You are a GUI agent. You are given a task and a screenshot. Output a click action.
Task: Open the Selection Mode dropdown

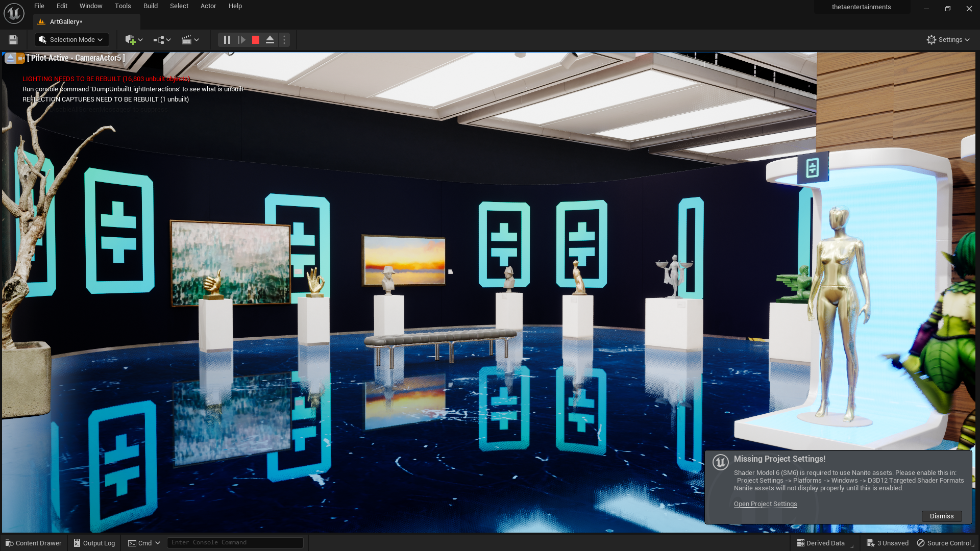point(71,40)
